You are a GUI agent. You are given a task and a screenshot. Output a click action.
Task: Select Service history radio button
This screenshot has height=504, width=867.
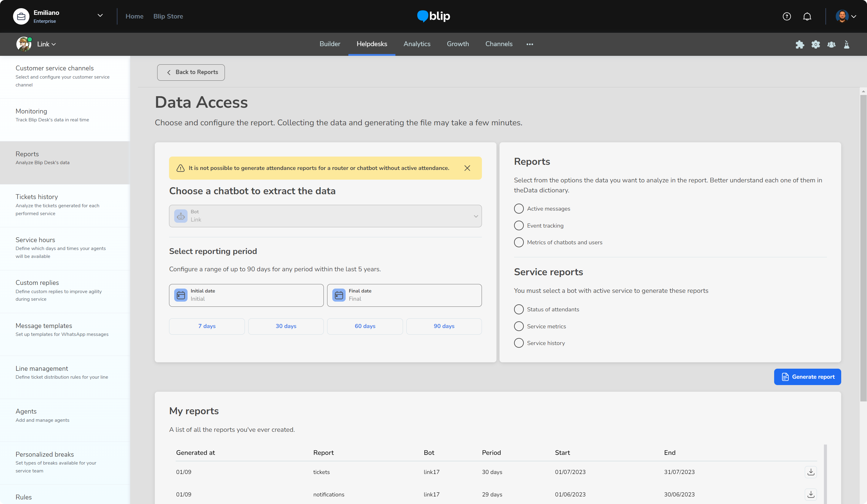(519, 343)
